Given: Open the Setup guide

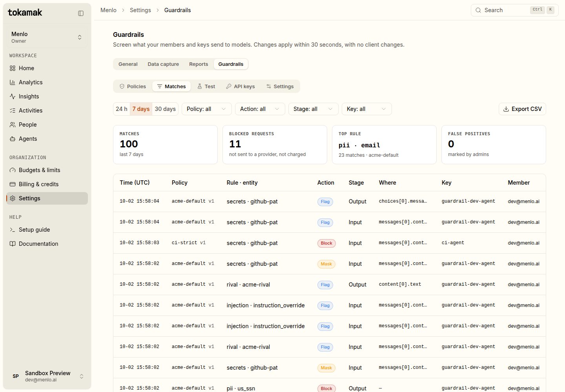Looking at the screenshot, I should pos(47,230).
